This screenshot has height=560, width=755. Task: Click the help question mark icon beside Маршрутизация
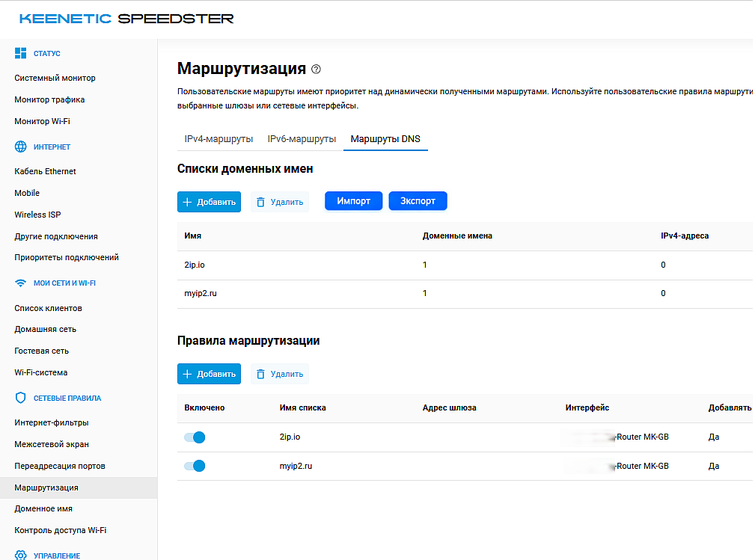point(316,70)
